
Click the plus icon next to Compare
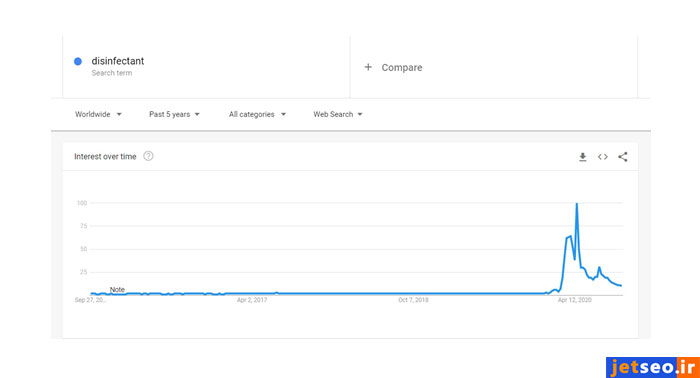click(368, 67)
